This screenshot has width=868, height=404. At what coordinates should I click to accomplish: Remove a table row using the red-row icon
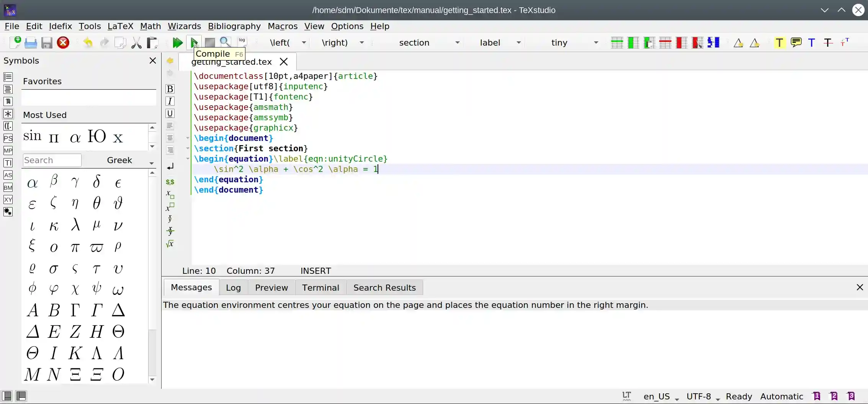[x=665, y=43]
